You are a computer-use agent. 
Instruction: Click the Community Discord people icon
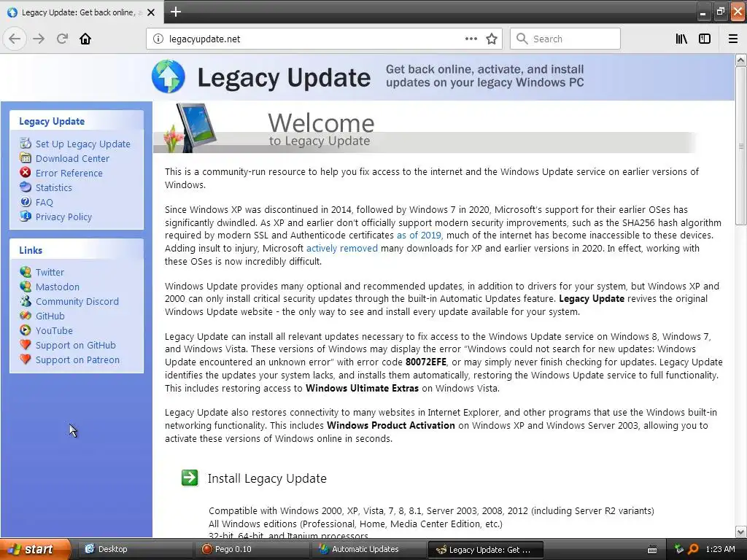[x=26, y=301]
